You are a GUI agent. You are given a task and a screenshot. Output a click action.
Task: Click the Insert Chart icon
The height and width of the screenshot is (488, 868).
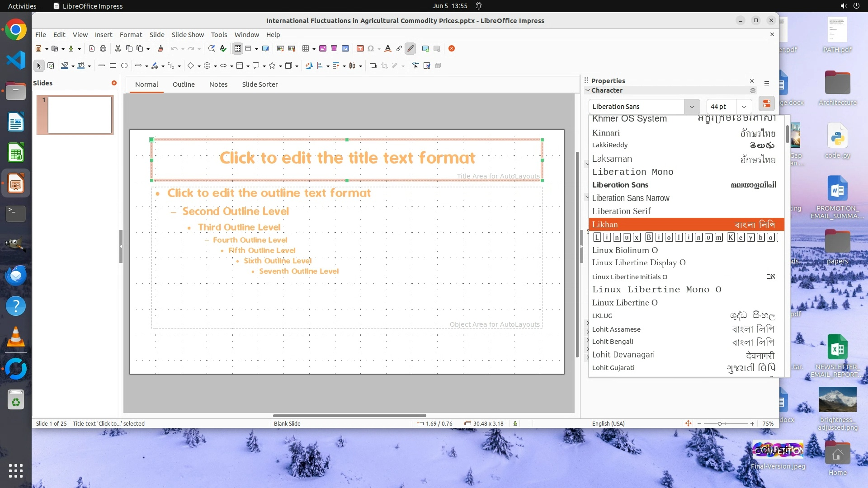pos(345,49)
